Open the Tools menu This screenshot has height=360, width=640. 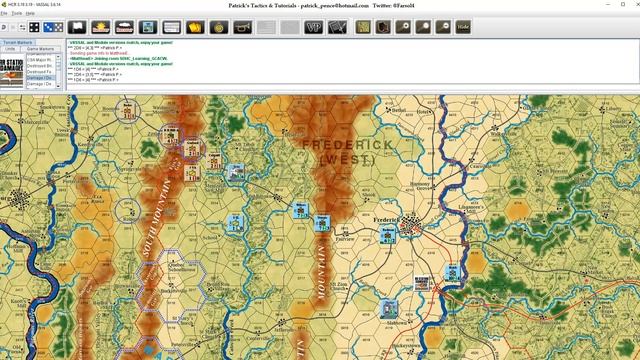(17, 13)
